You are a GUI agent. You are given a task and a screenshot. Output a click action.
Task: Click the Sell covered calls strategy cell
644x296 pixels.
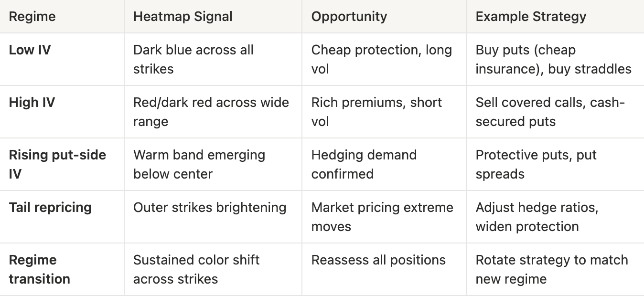[x=550, y=112]
